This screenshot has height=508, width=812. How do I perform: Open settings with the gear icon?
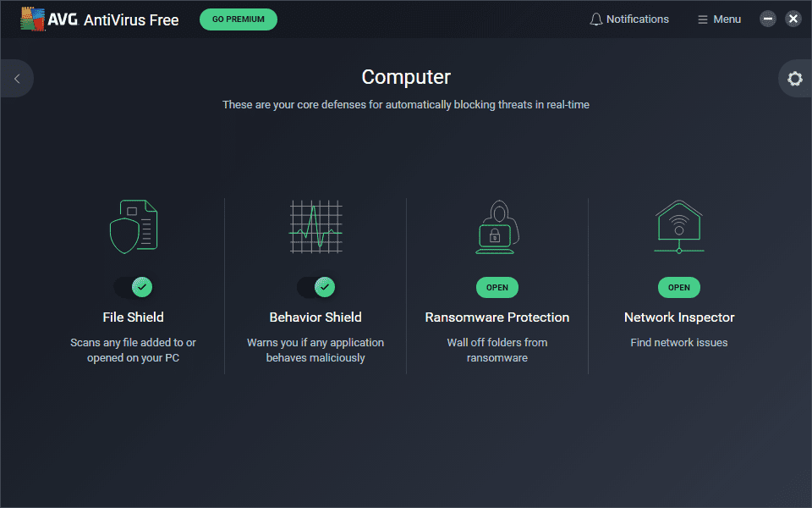(x=795, y=79)
